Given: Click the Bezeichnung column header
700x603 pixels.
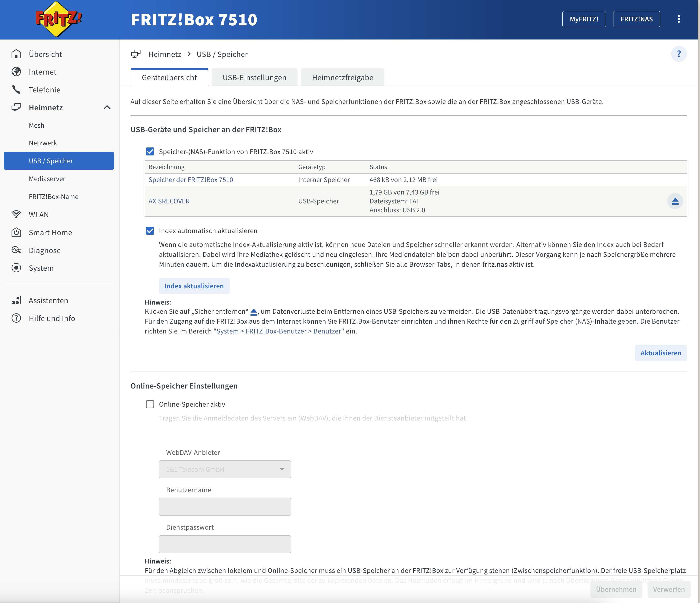Looking at the screenshot, I should coord(167,167).
